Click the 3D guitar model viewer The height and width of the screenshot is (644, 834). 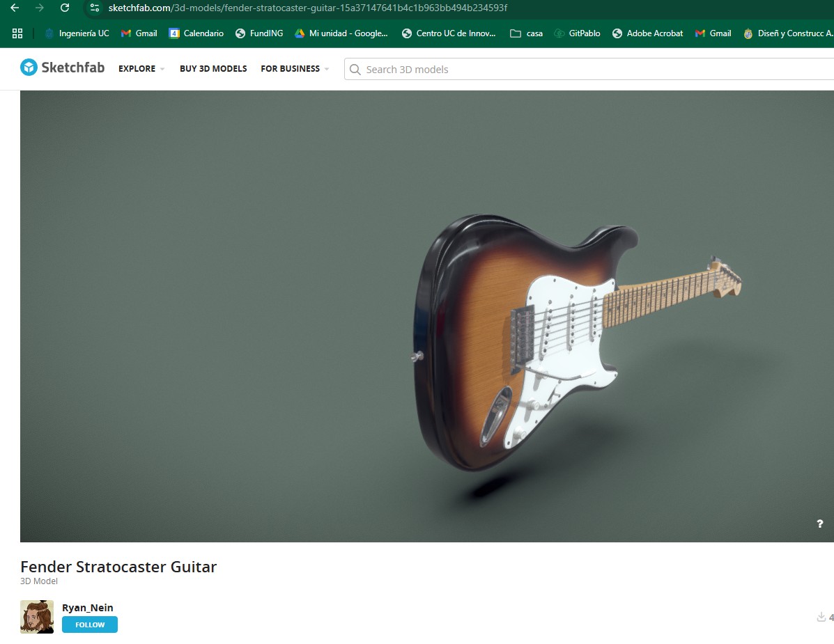pyautogui.click(x=427, y=316)
